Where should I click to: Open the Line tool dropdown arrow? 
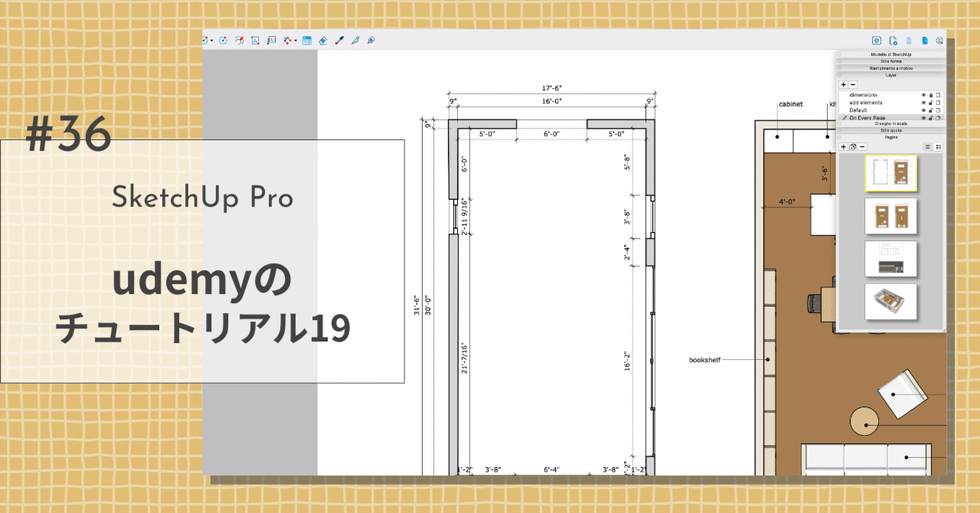click(212, 40)
